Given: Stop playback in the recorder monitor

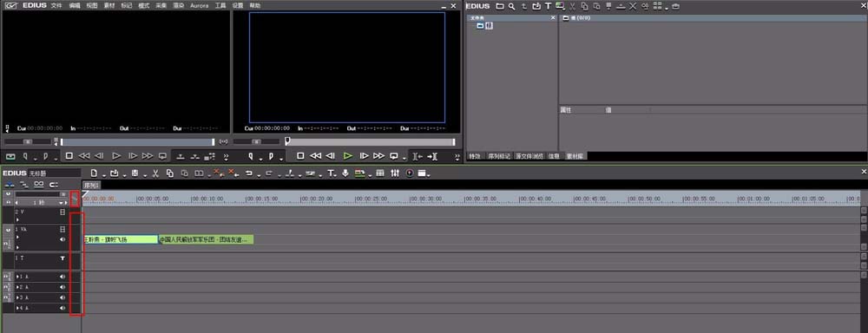Looking at the screenshot, I should click(300, 157).
